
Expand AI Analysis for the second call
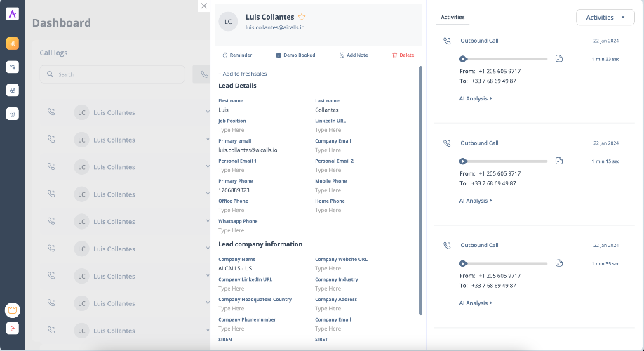pyautogui.click(x=476, y=201)
